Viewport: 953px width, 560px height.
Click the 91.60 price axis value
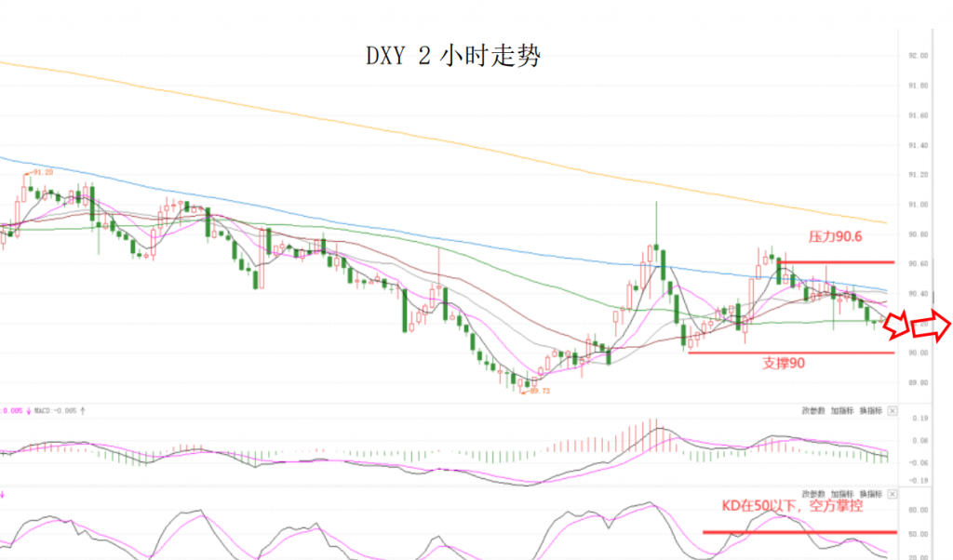coord(919,115)
